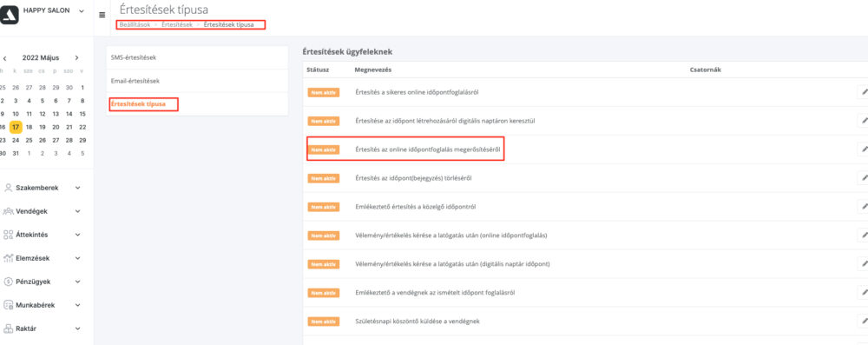The height and width of the screenshot is (345, 868).
Task: Click the Csatornák column header
Action: (x=705, y=70)
